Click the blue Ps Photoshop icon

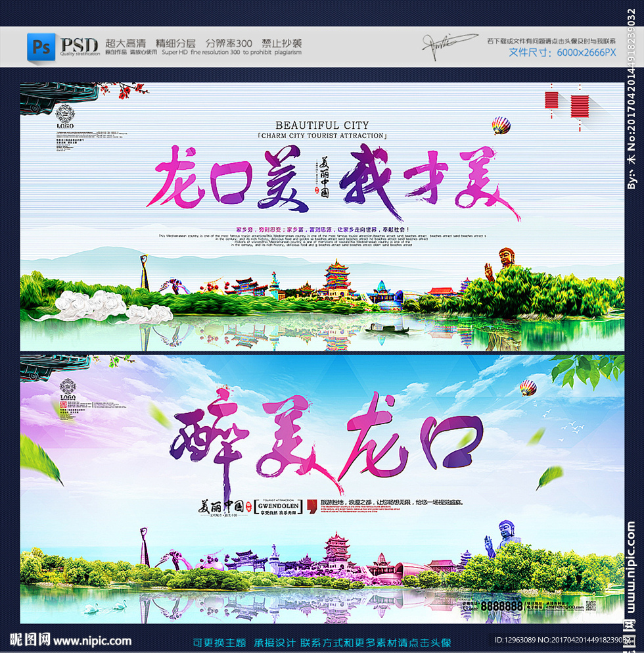click(41, 47)
